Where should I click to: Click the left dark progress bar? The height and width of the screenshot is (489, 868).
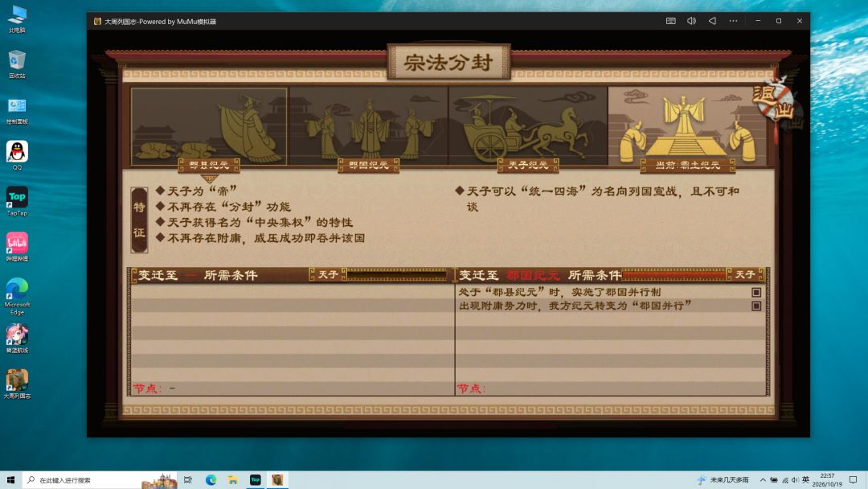coord(396,275)
